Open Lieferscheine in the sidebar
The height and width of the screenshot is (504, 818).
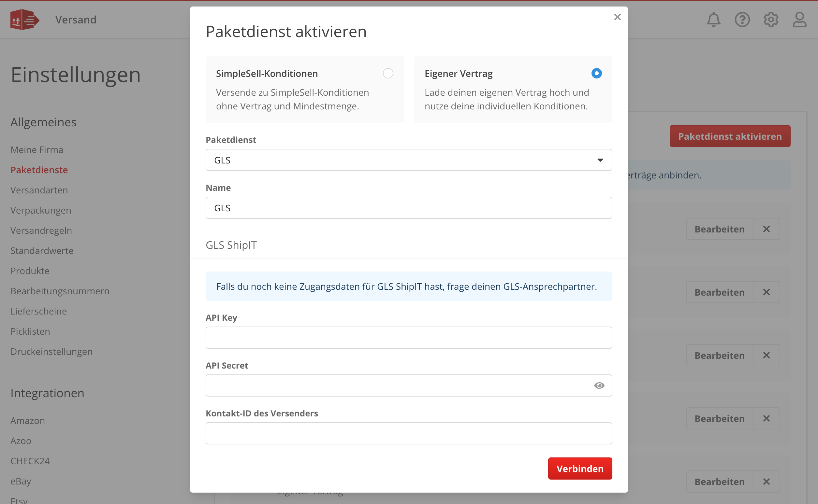pos(38,311)
